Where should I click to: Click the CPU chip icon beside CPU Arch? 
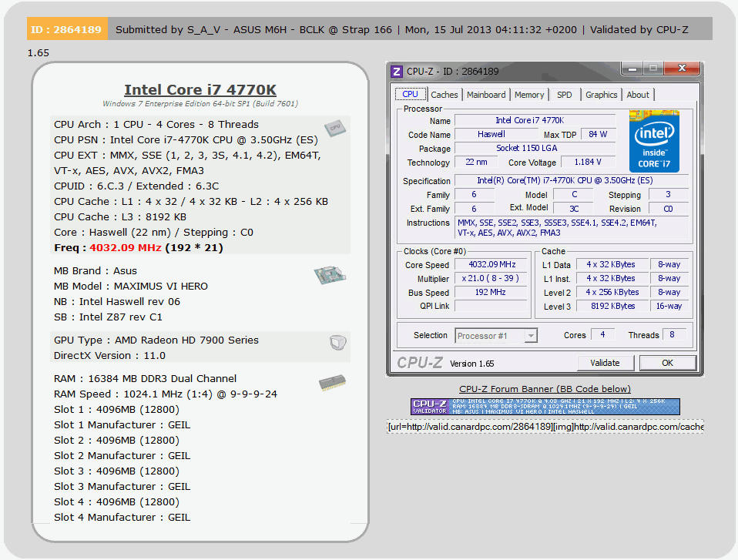335,128
